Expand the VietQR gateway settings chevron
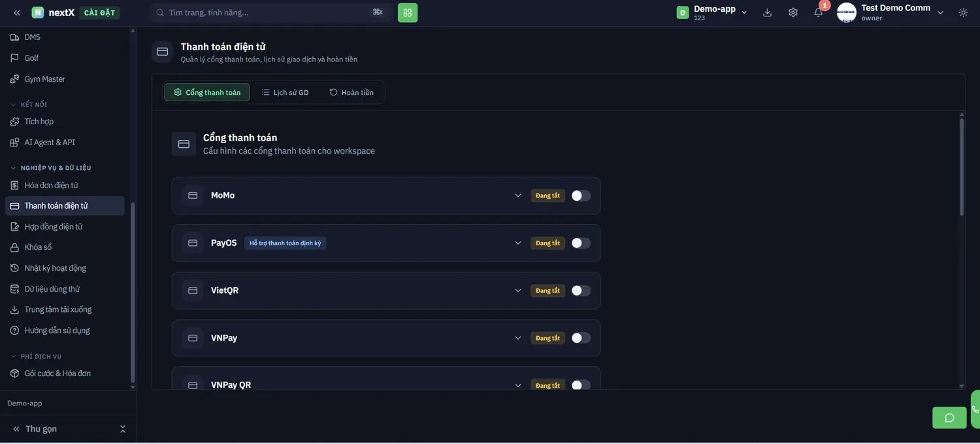This screenshot has height=444, width=980. [518, 290]
